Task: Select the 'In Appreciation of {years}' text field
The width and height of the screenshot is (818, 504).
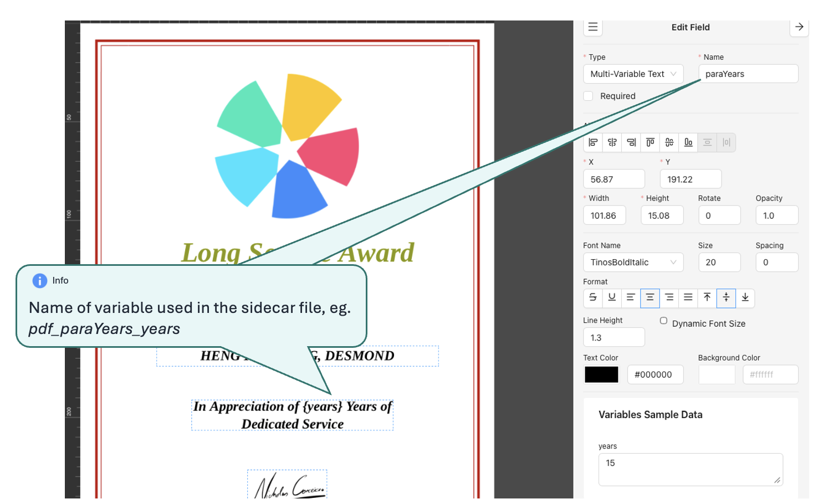Action: click(x=293, y=415)
